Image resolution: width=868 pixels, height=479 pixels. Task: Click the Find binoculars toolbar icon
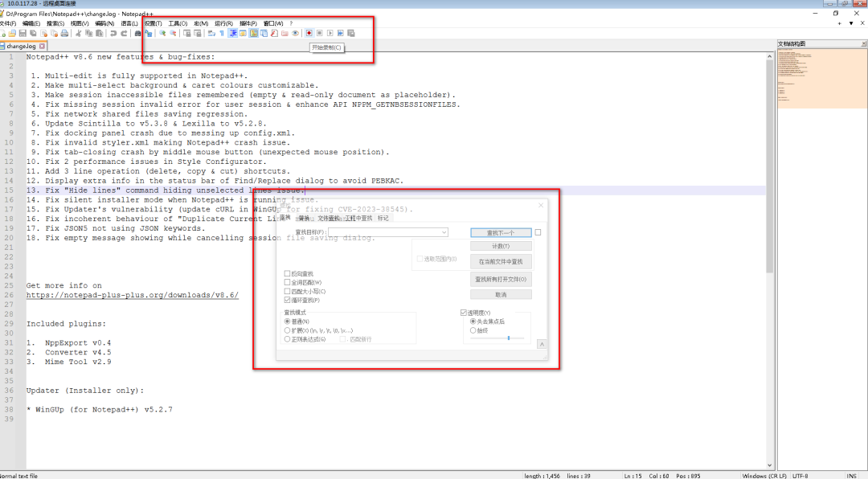[138, 33]
